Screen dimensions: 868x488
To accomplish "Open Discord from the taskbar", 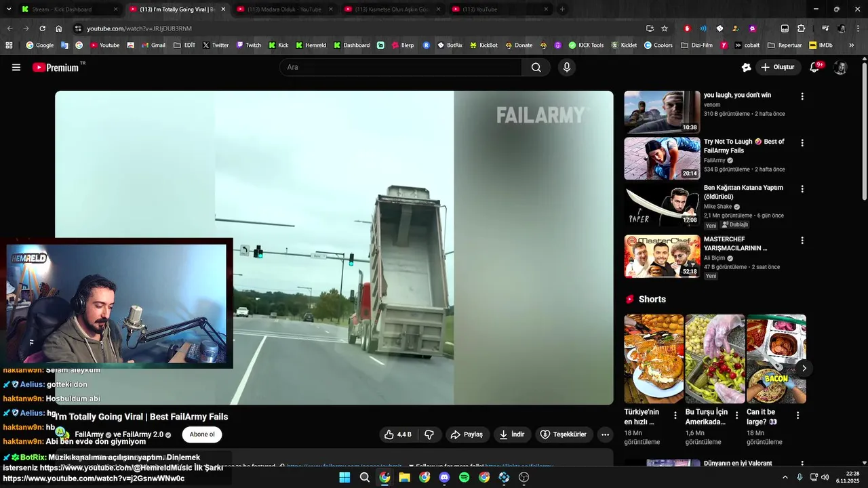I will [444, 477].
